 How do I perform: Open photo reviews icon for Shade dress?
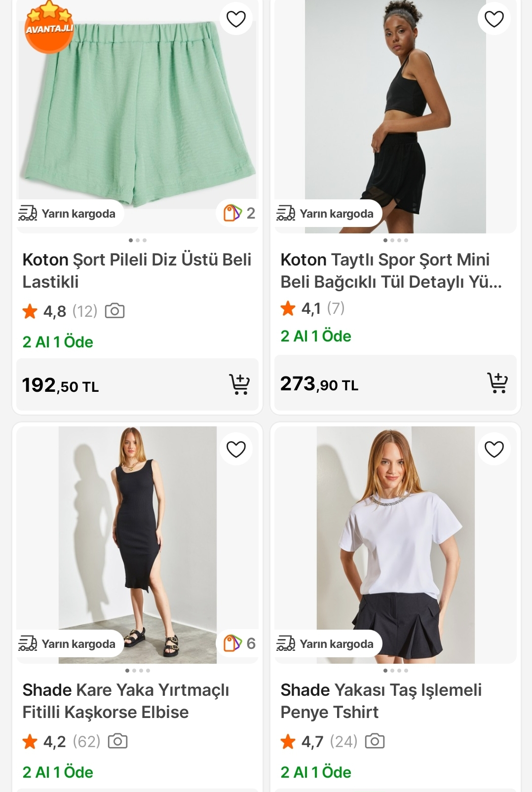[117, 741]
